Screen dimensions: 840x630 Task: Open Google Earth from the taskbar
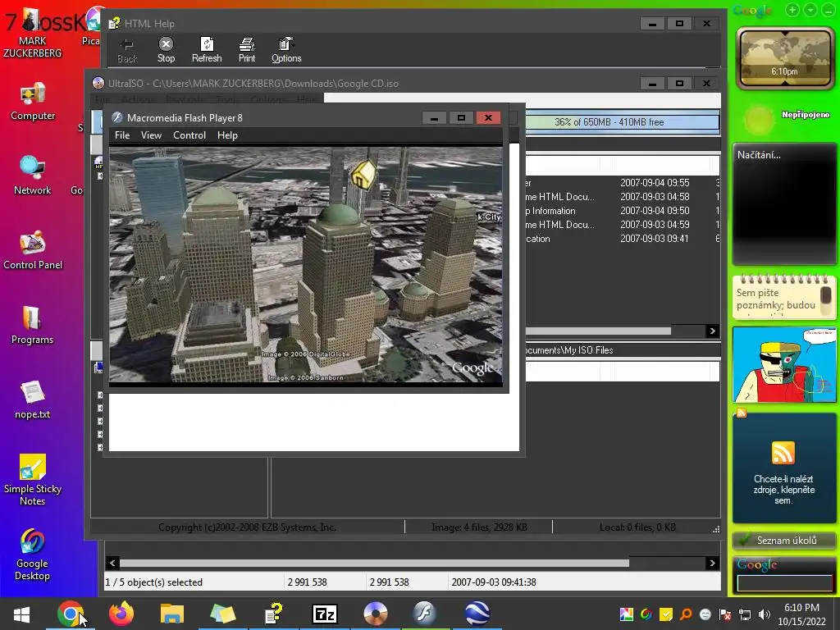[477, 614]
